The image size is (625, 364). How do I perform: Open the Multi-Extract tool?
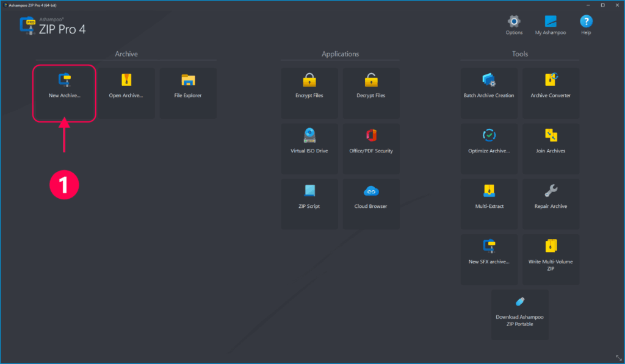[x=489, y=204]
